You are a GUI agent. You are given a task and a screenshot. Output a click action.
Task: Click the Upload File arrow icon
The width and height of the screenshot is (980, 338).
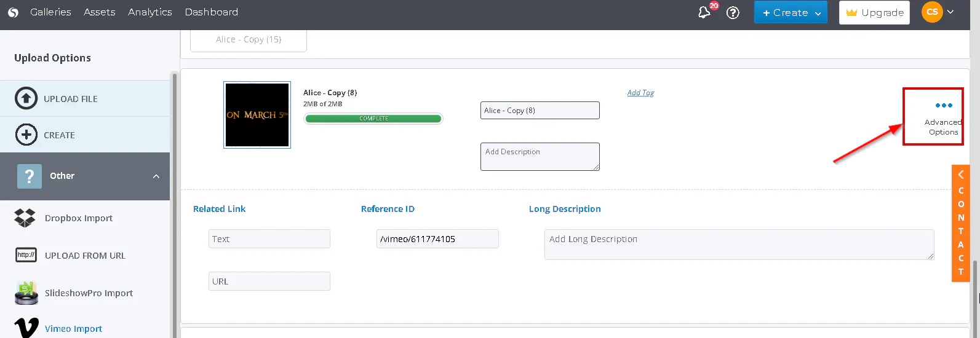tap(26, 98)
